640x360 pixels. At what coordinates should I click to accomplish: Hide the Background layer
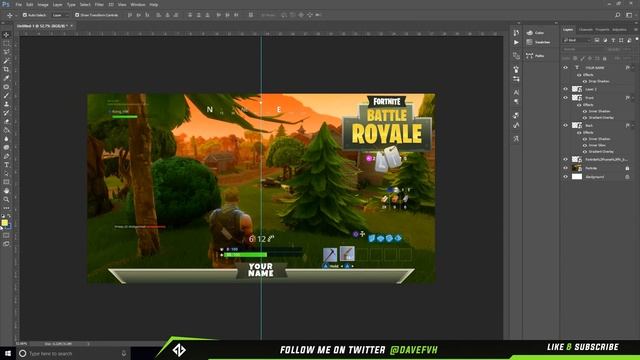click(566, 177)
